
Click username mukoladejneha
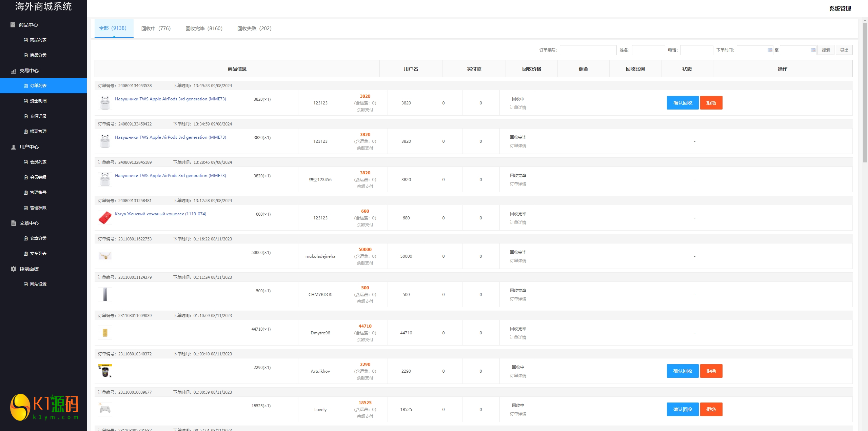coord(320,256)
